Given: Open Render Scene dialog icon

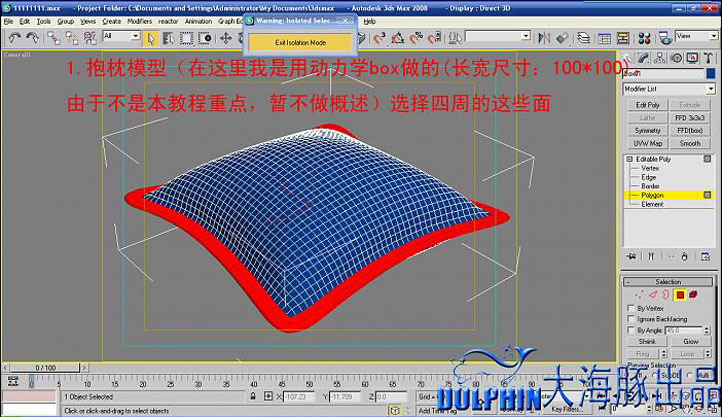Looking at the screenshot, I should point(665,38).
